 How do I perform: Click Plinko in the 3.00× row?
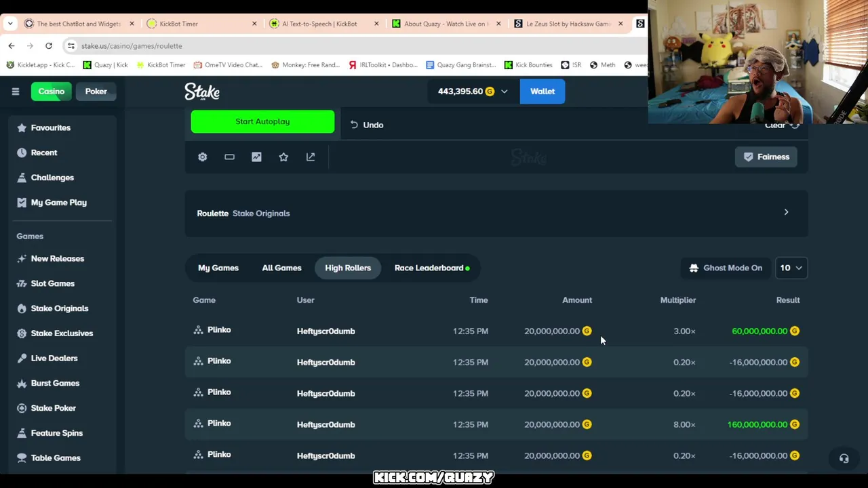(x=219, y=330)
